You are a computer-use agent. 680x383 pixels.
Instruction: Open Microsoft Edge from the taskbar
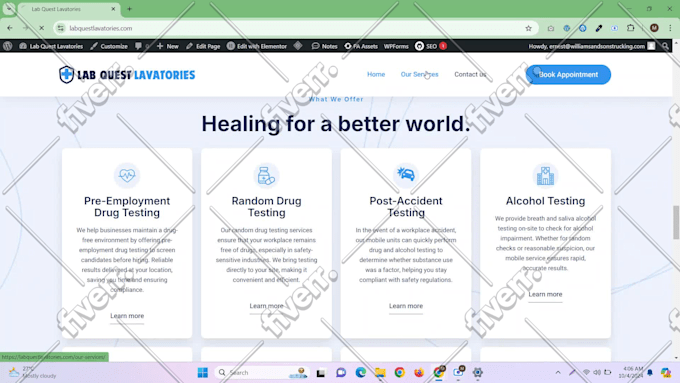pos(360,372)
